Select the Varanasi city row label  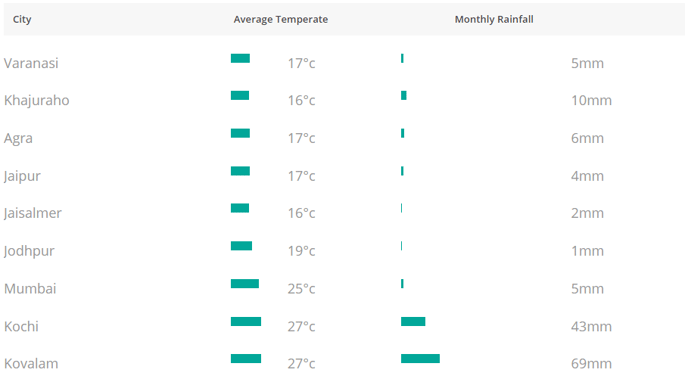(x=31, y=63)
